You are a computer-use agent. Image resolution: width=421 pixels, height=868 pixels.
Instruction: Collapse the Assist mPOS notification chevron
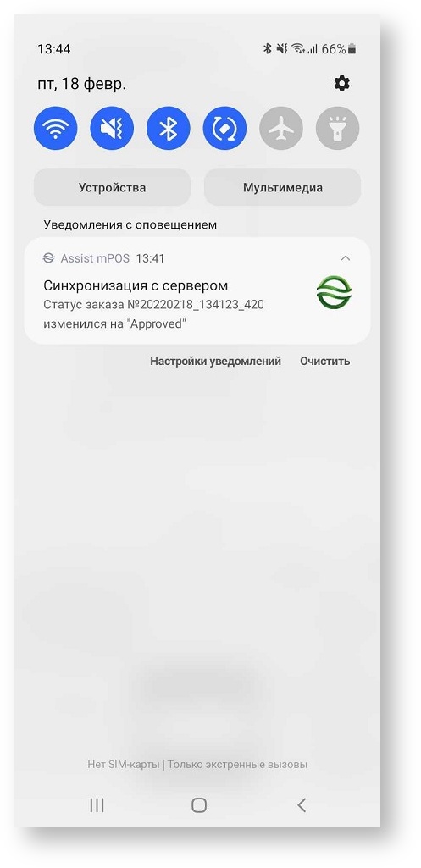[x=346, y=258]
